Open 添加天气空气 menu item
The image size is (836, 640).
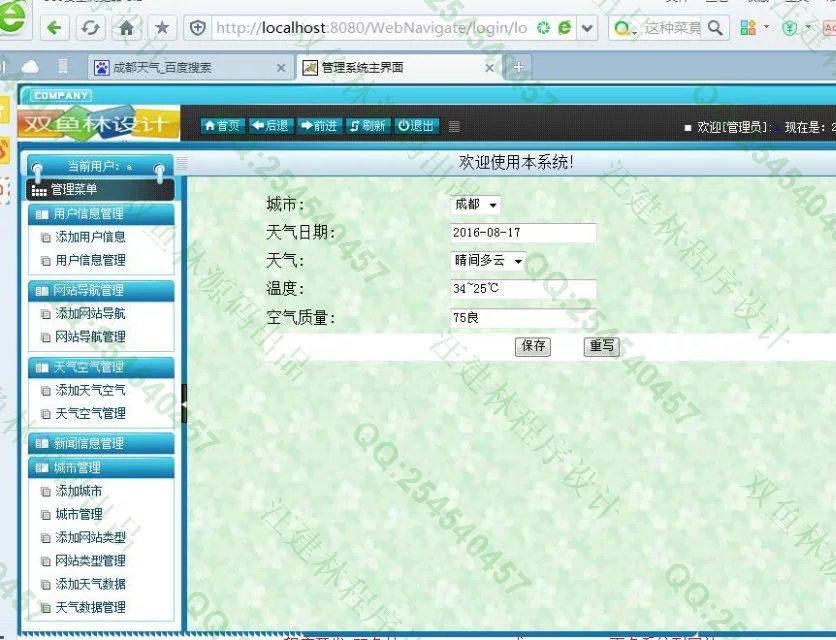pos(90,390)
